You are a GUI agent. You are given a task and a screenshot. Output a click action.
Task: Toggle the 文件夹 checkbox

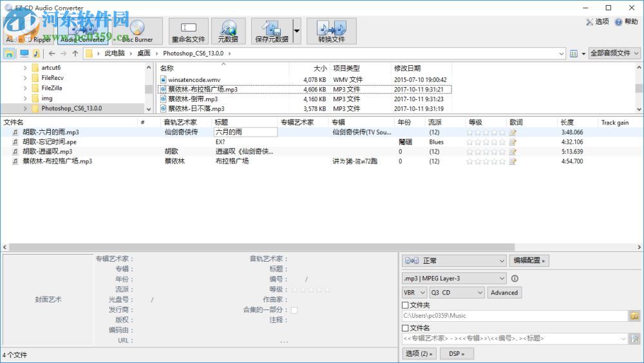pos(405,305)
